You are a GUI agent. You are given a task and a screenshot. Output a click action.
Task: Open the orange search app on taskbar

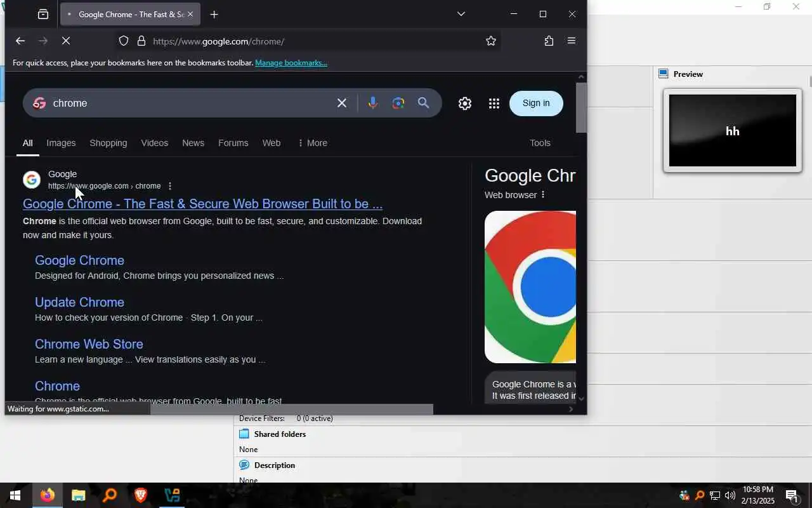tap(110, 495)
